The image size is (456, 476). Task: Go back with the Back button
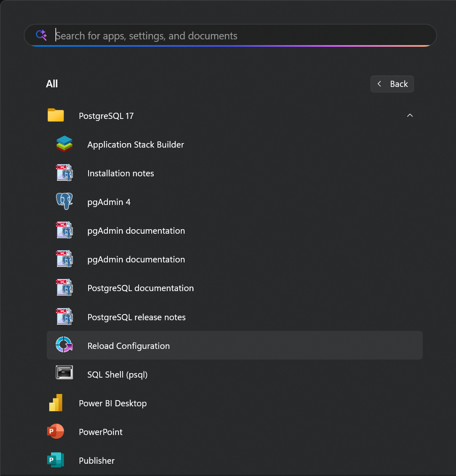[392, 84]
